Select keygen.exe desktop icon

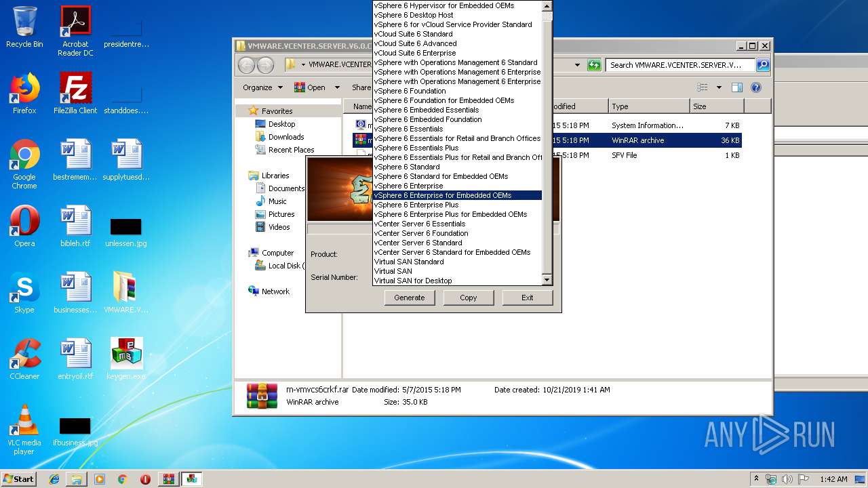pos(126,359)
